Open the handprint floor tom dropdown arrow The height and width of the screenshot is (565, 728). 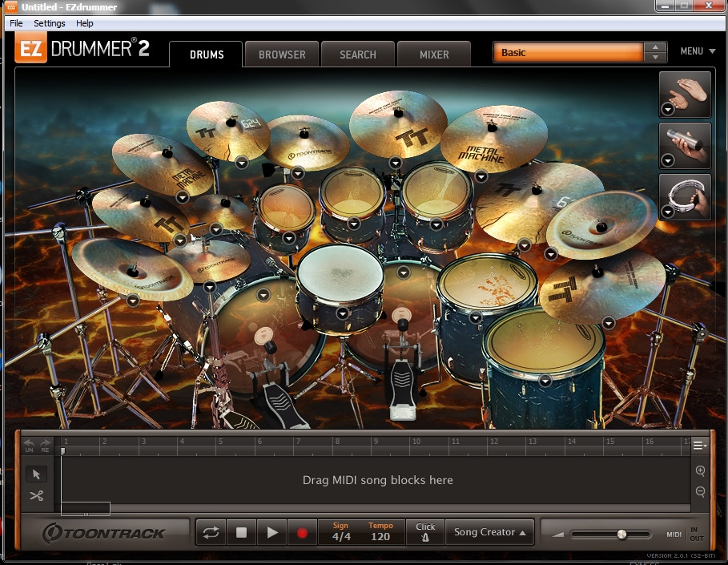[x=476, y=318]
